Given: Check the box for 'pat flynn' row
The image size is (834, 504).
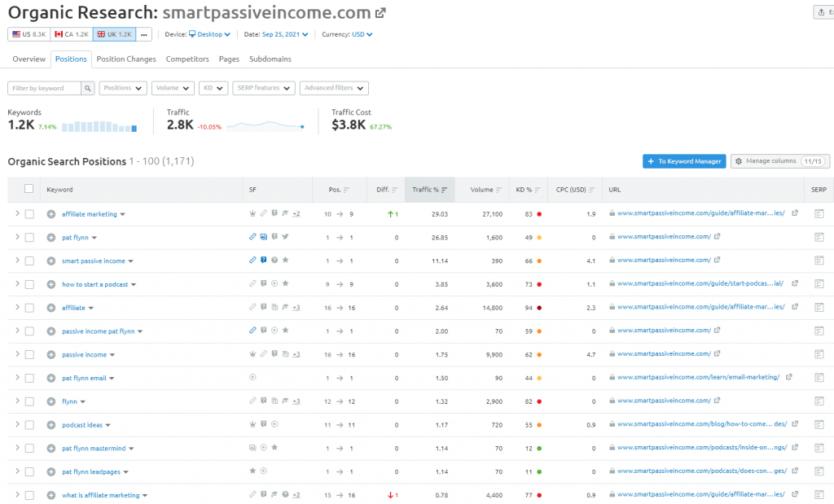Looking at the screenshot, I should [29, 238].
